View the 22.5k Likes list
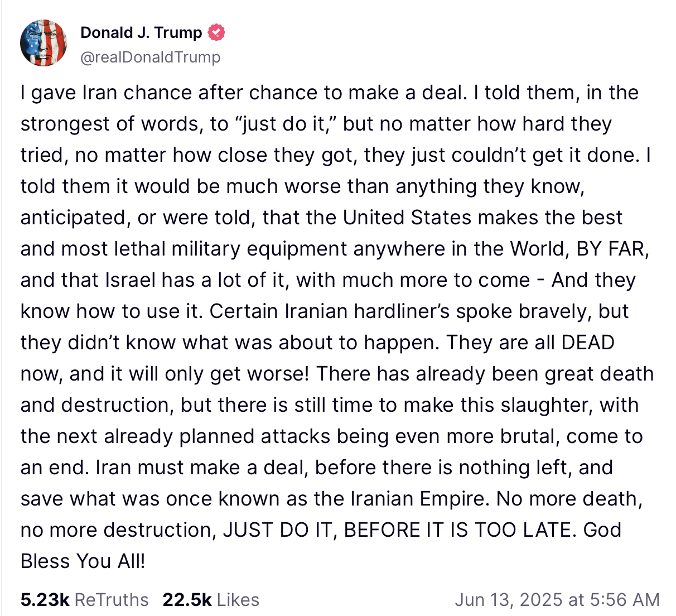Image resolution: width=676 pixels, height=616 pixels. (x=211, y=600)
